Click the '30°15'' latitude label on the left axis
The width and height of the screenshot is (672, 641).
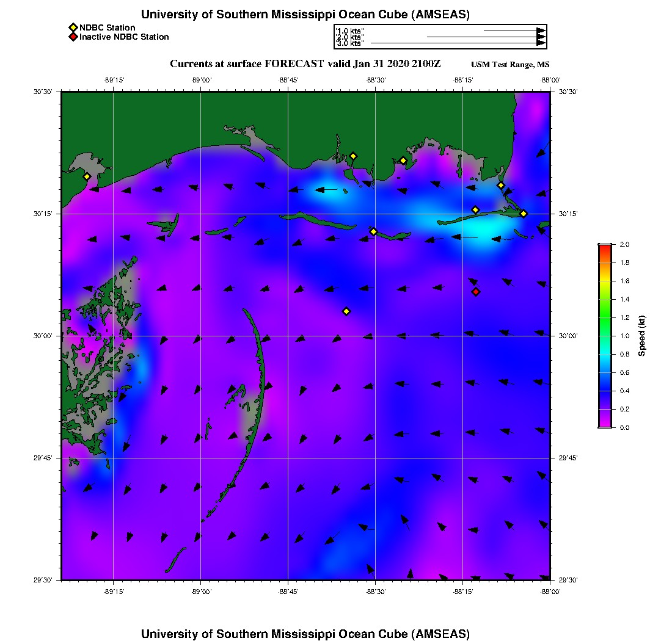[x=43, y=214]
